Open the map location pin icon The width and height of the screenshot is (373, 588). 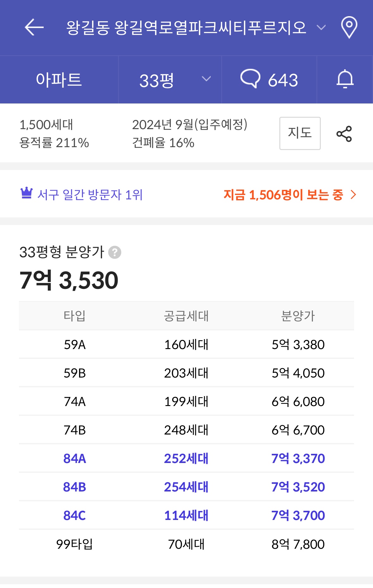[349, 27]
